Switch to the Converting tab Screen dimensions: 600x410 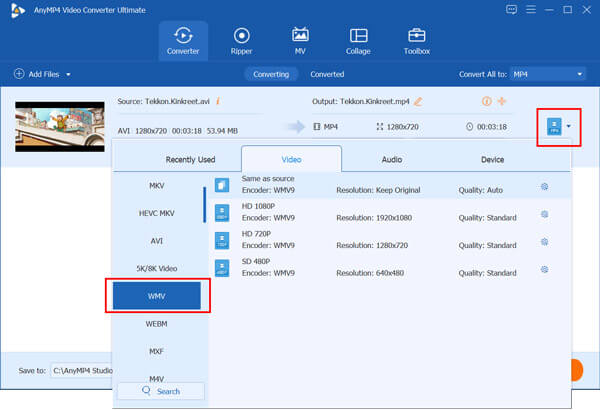(x=271, y=74)
